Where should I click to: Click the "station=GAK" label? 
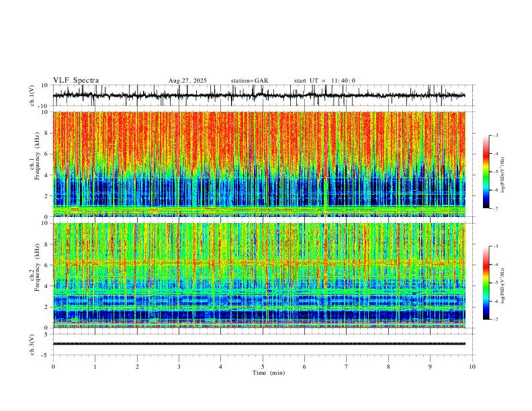[250, 81]
